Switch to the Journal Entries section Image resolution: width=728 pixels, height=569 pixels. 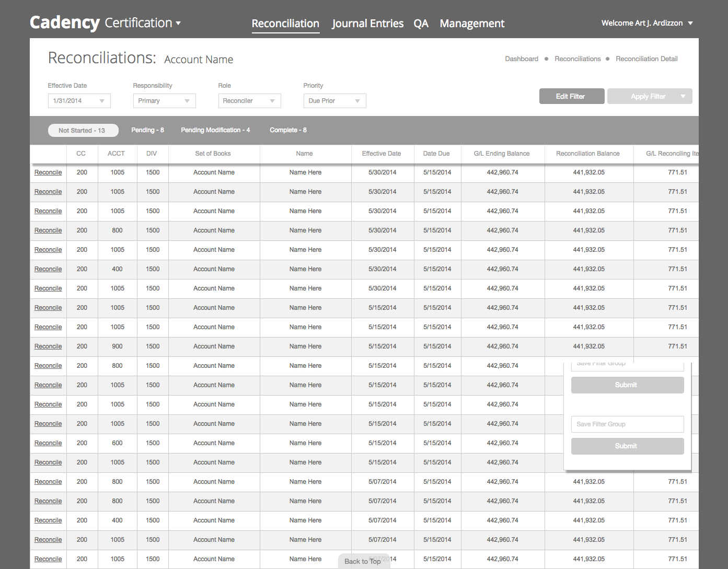pos(367,24)
